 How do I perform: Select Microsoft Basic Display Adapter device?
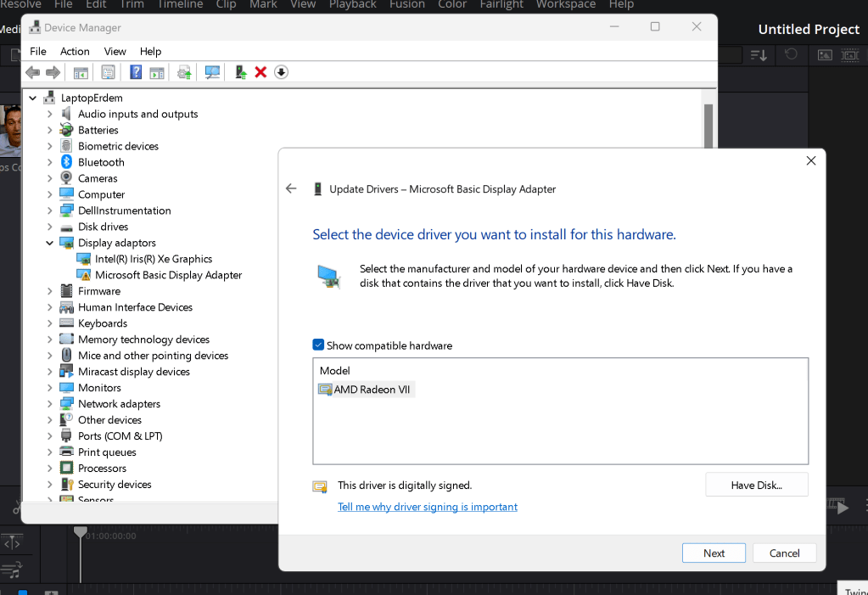coord(168,275)
